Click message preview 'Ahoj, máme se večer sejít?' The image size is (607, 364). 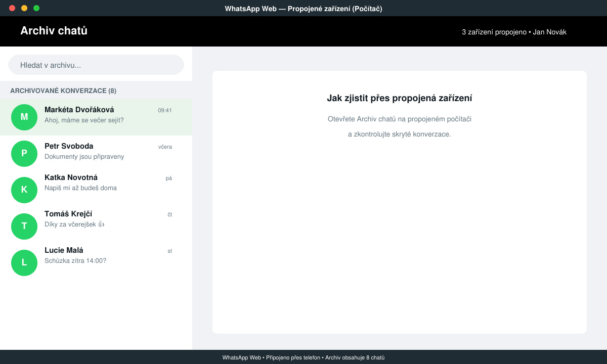coord(84,120)
